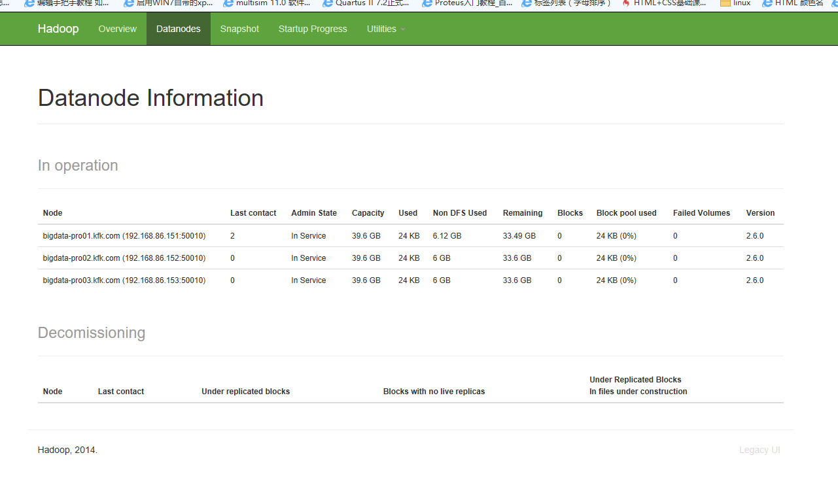The width and height of the screenshot is (838, 504).
Task: Click the 6.12 GB Non DFS Used value
Action: 447,236
